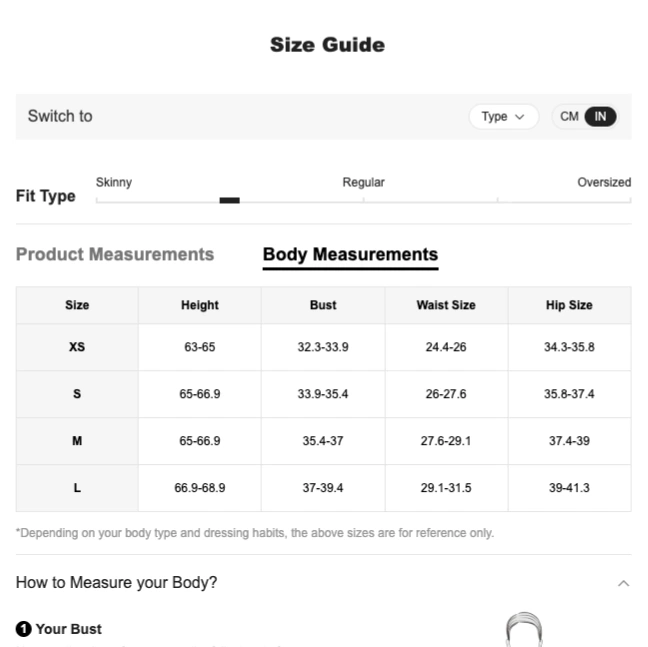
Task: Click the model head illustration
Action: [524, 630]
